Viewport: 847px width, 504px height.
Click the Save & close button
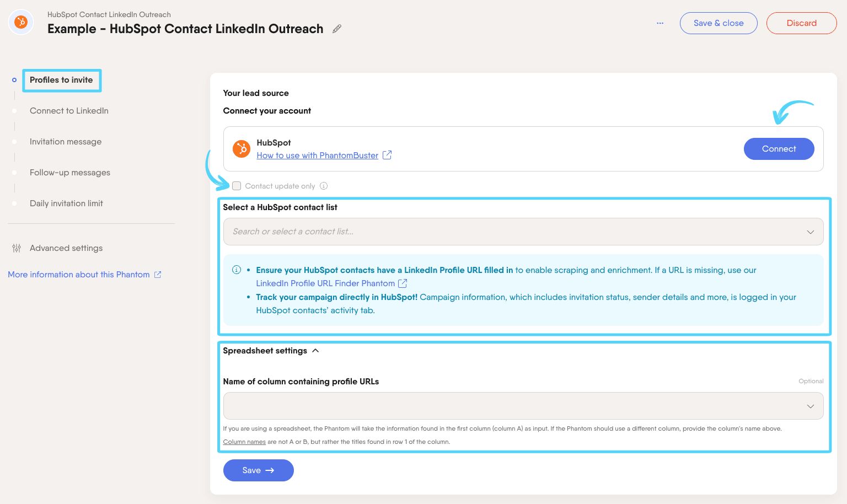point(719,23)
